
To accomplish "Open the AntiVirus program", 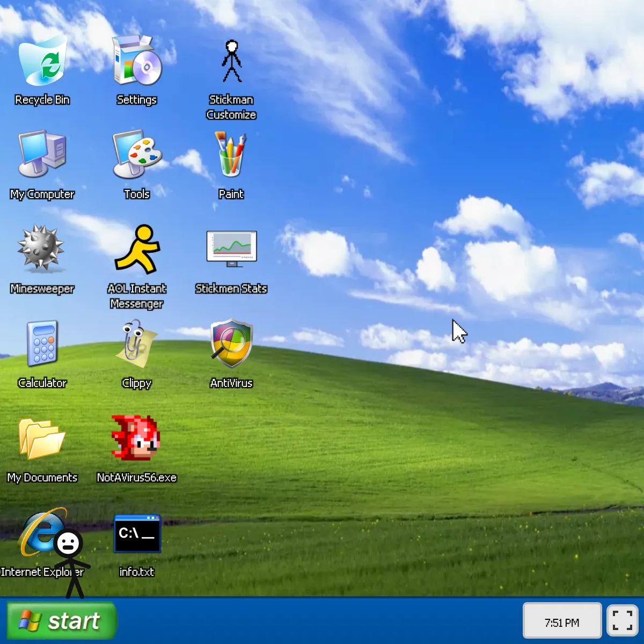I will (231, 344).
